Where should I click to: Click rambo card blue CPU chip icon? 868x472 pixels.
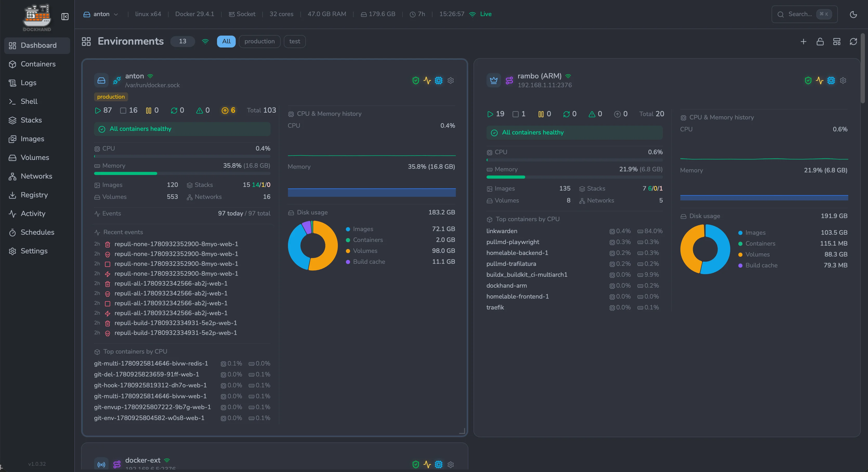(x=831, y=80)
